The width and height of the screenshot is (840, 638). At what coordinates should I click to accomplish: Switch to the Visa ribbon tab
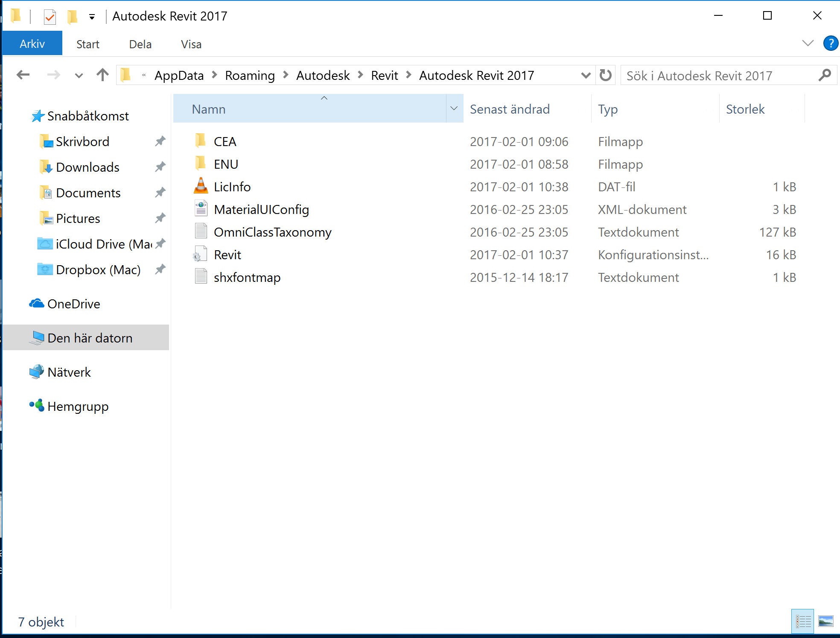tap(190, 44)
